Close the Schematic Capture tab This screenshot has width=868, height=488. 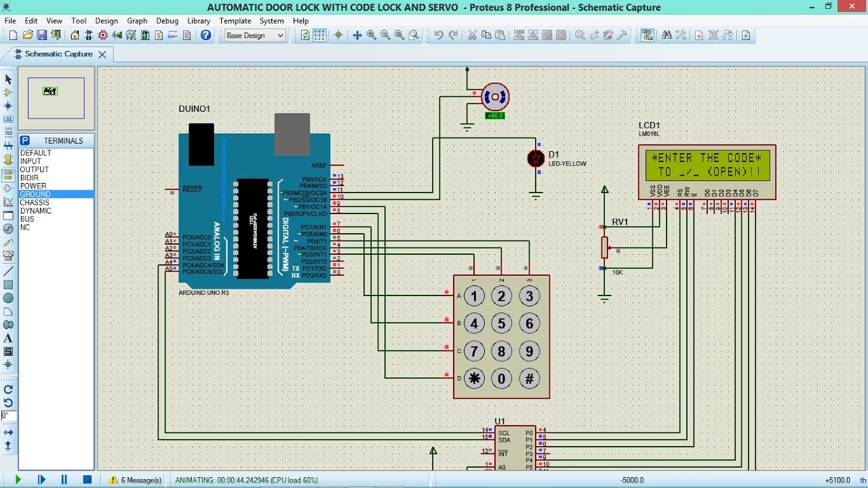(x=102, y=54)
